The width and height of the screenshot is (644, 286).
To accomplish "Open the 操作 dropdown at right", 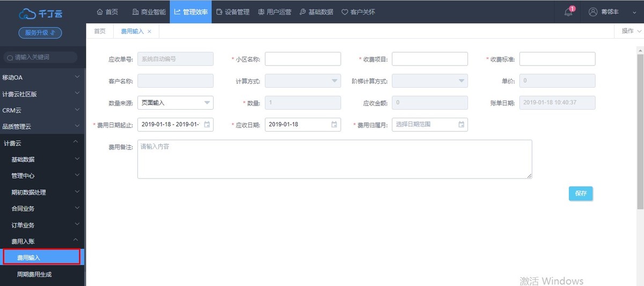I will point(631,31).
